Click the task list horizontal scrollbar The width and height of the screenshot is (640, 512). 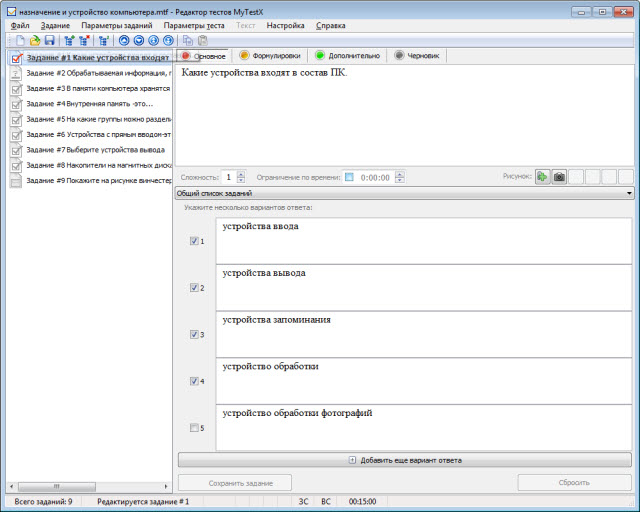tap(85, 487)
